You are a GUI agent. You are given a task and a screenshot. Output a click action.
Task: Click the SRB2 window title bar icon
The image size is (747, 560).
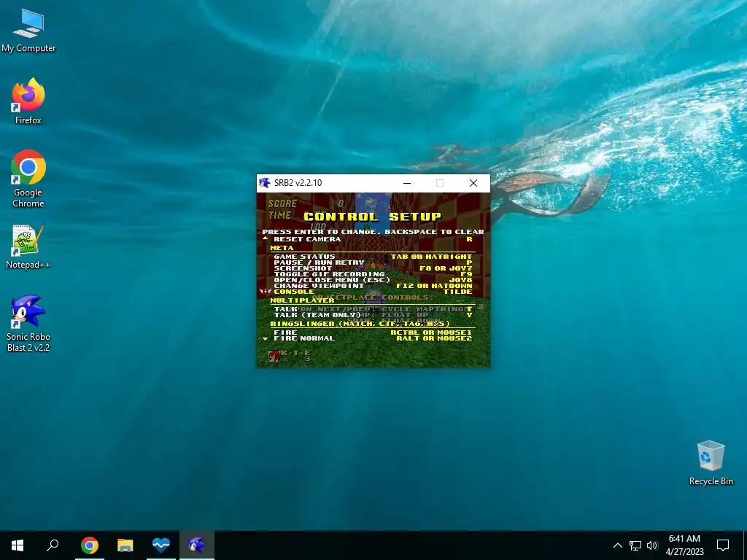tap(264, 183)
